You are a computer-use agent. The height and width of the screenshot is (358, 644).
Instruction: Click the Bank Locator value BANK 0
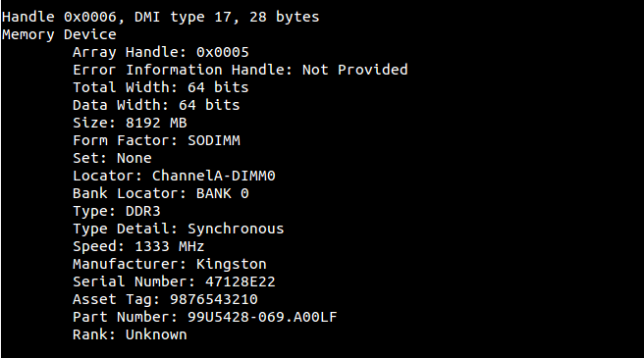tap(222, 193)
